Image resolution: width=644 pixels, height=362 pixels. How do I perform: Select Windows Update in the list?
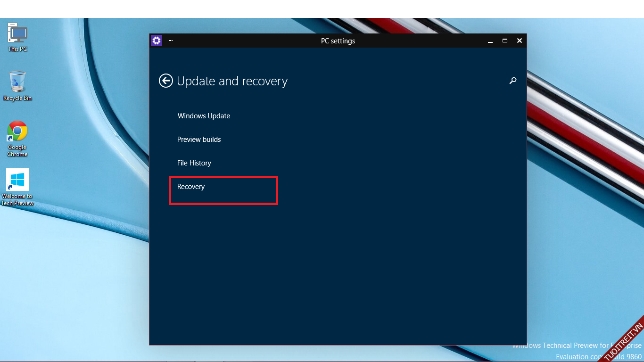tap(204, 116)
